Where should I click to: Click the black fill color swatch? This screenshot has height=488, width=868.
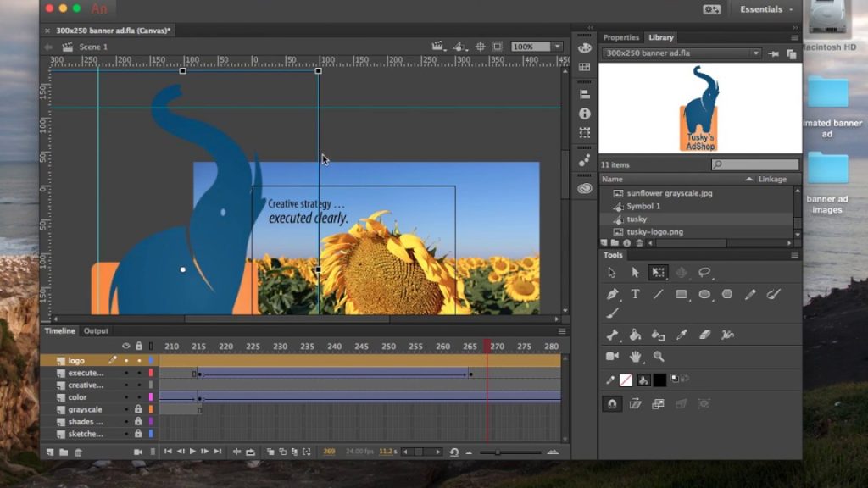pos(659,380)
